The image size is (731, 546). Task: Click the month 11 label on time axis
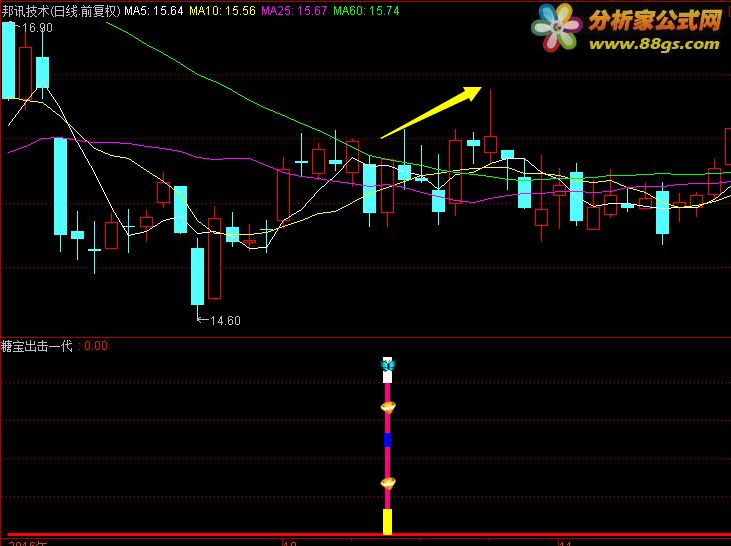pos(565,543)
